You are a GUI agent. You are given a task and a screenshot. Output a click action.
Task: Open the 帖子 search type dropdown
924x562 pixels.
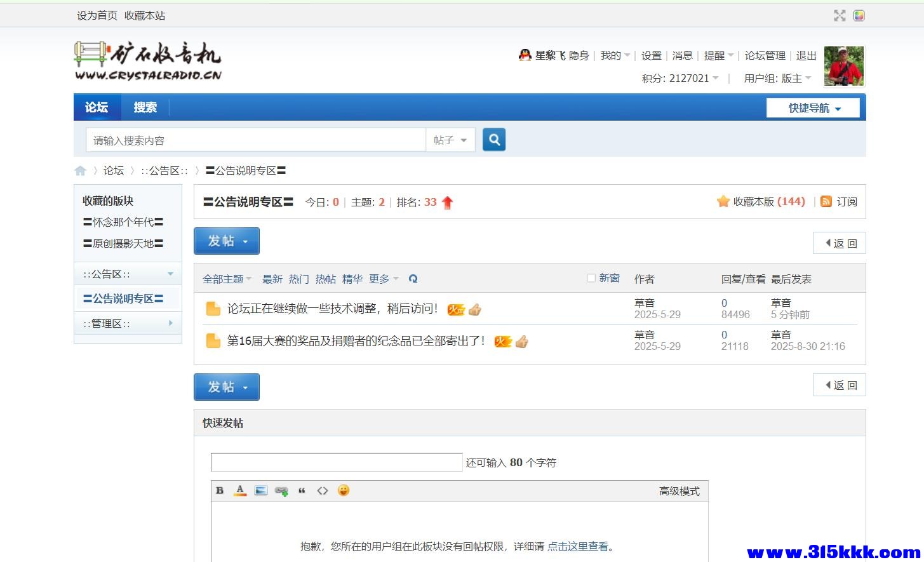click(x=450, y=140)
